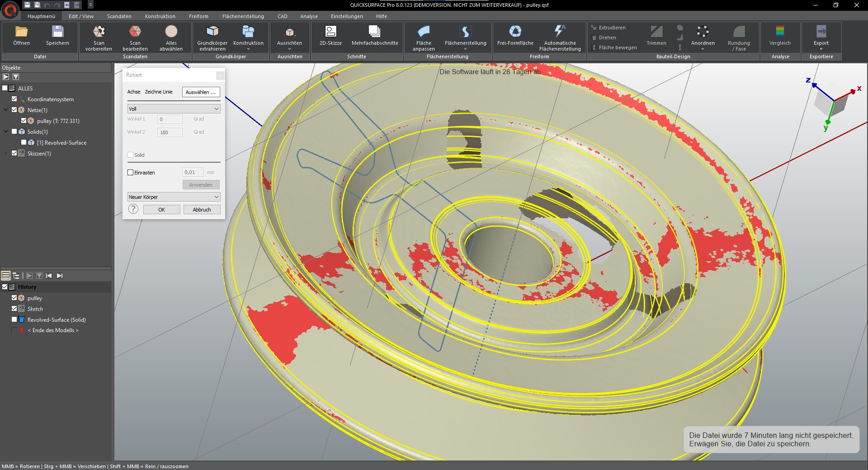
Task: Save the project via Speichern
Action: [x=57, y=36]
